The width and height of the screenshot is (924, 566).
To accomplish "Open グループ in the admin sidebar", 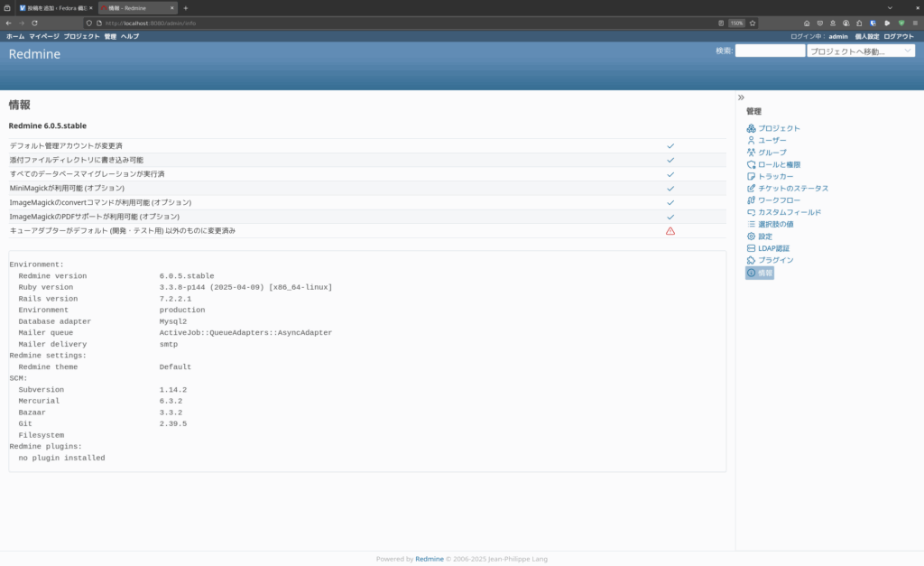I will pyautogui.click(x=766, y=153).
